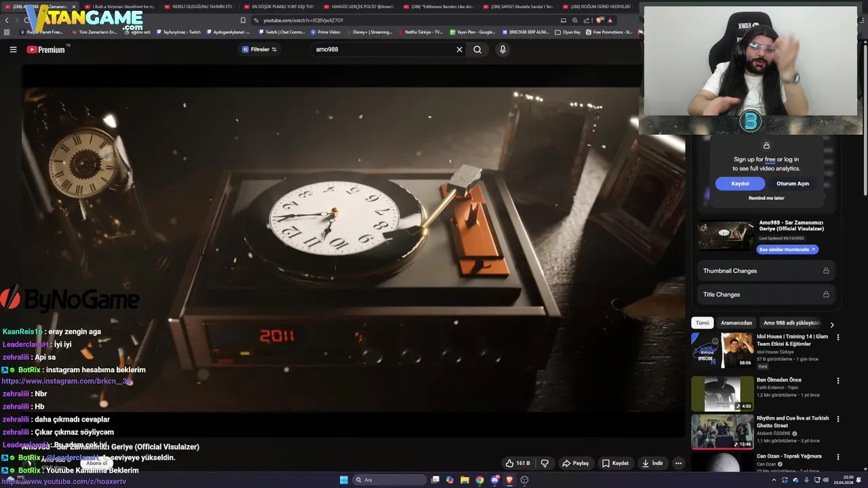
Task: Click Kaydol sign-up button
Action: [x=740, y=184]
